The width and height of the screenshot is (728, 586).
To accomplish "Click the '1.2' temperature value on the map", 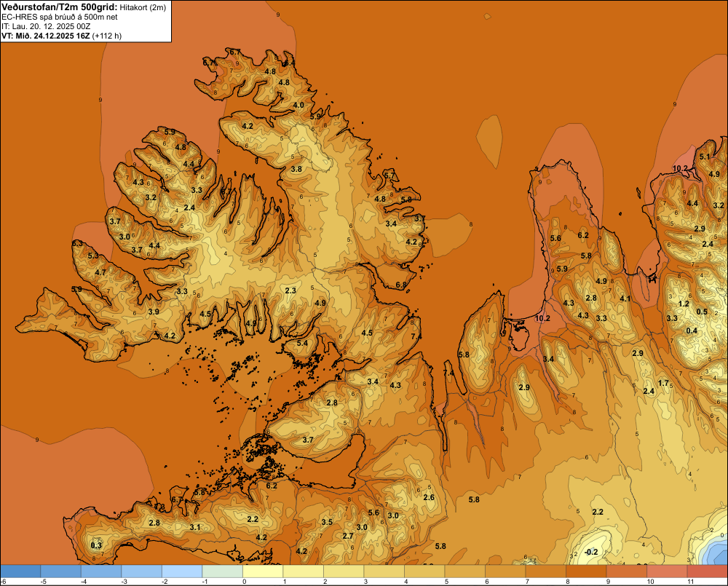I will click(x=684, y=304).
